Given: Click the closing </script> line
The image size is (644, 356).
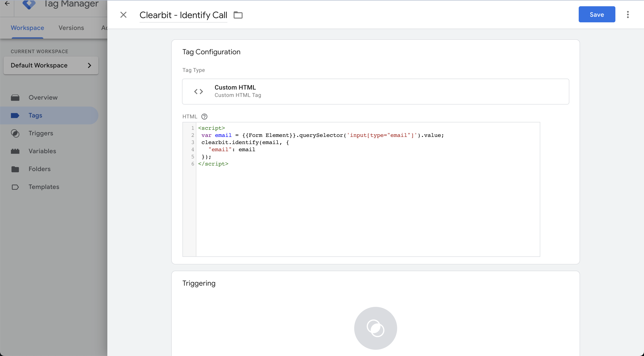Looking at the screenshot, I should pos(213,164).
